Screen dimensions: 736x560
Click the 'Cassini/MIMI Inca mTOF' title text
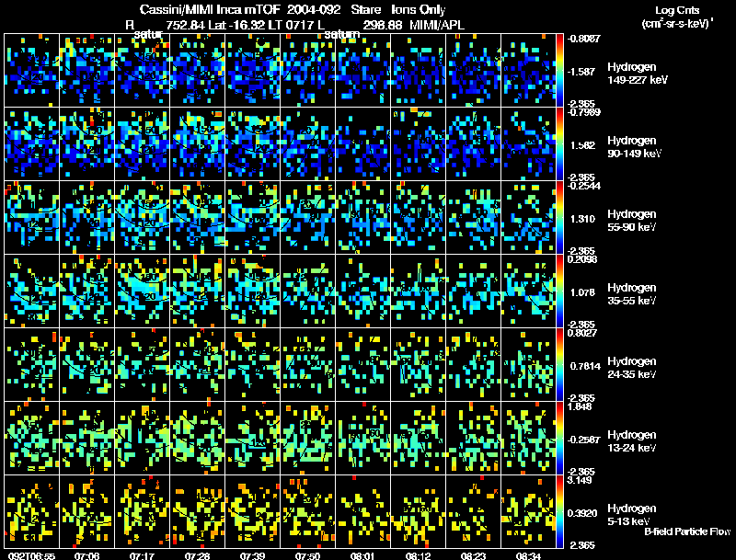[x=210, y=10]
